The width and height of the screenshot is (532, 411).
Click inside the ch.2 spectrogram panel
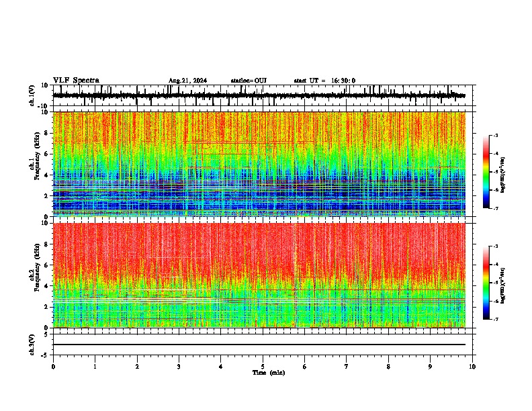point(259,275)
